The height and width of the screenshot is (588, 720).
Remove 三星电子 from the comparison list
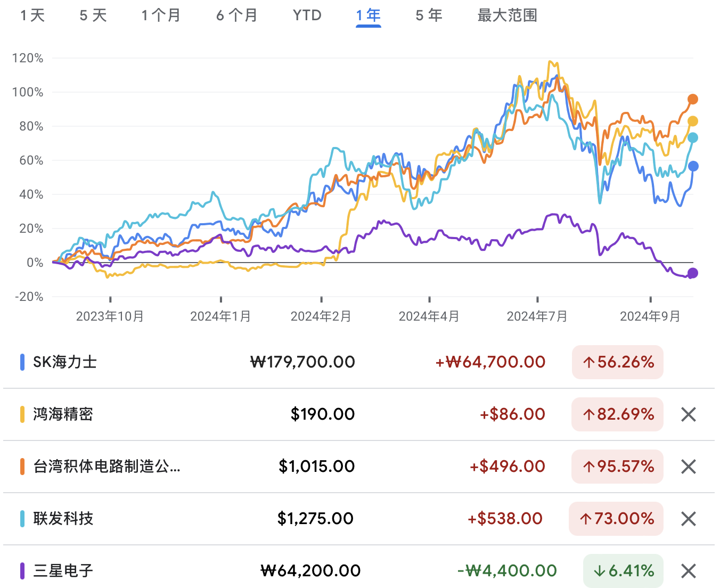tap(689, 571)
